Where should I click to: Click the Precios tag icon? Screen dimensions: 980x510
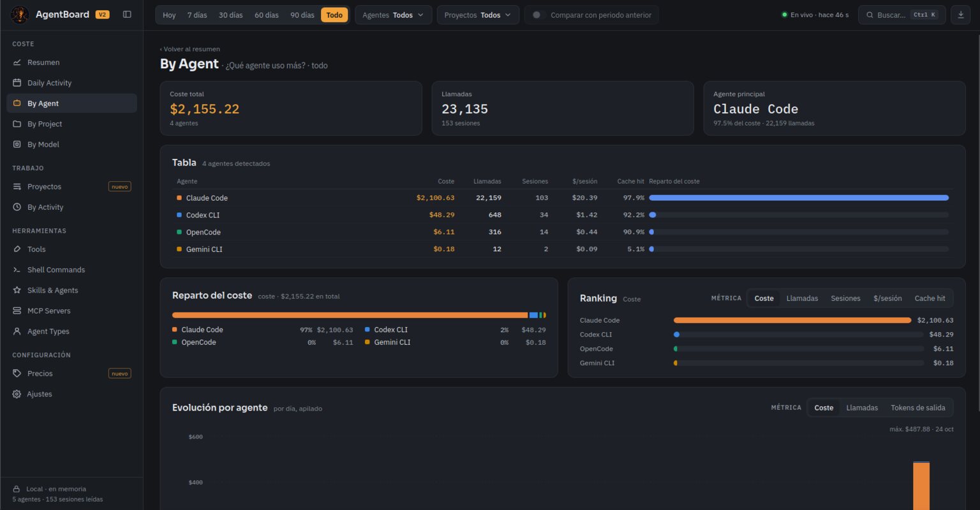17,374
